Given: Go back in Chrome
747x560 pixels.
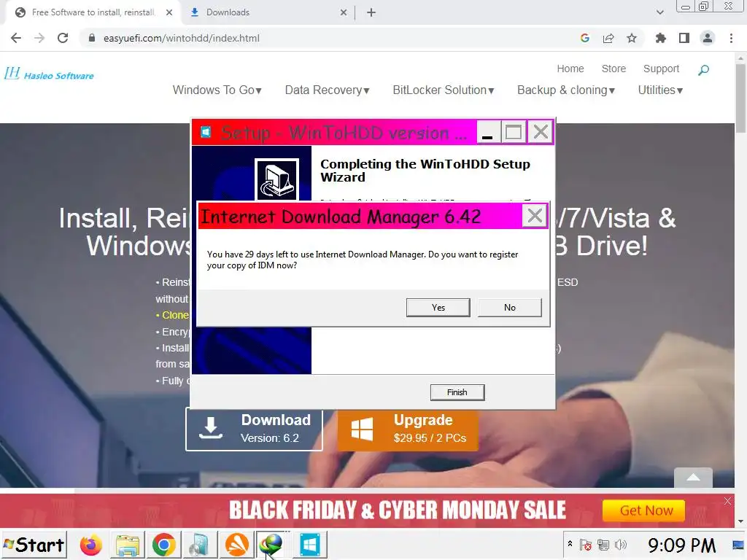Looking at the screenshot, I should pyautogui.click(x=16, y=38).
